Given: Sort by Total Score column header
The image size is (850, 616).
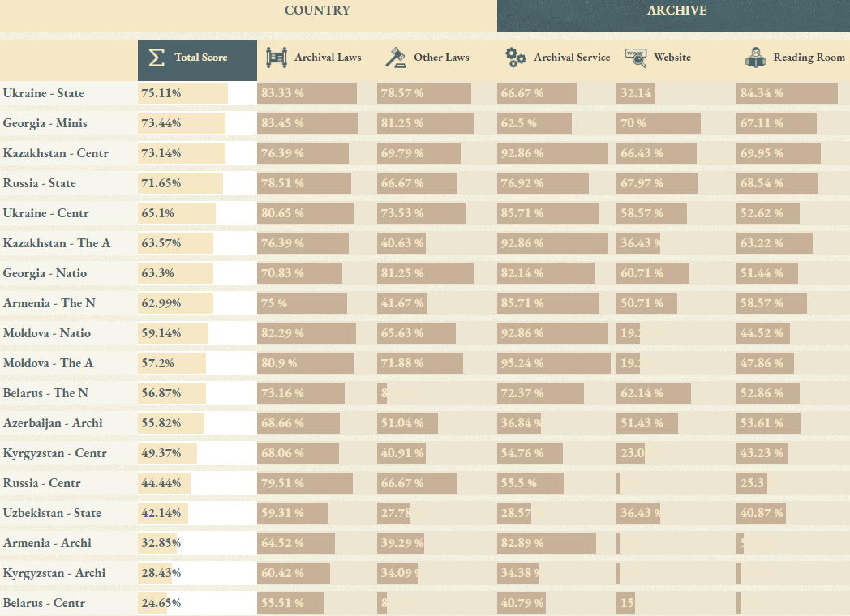Looking at the screenshot, I should (201, 58).
